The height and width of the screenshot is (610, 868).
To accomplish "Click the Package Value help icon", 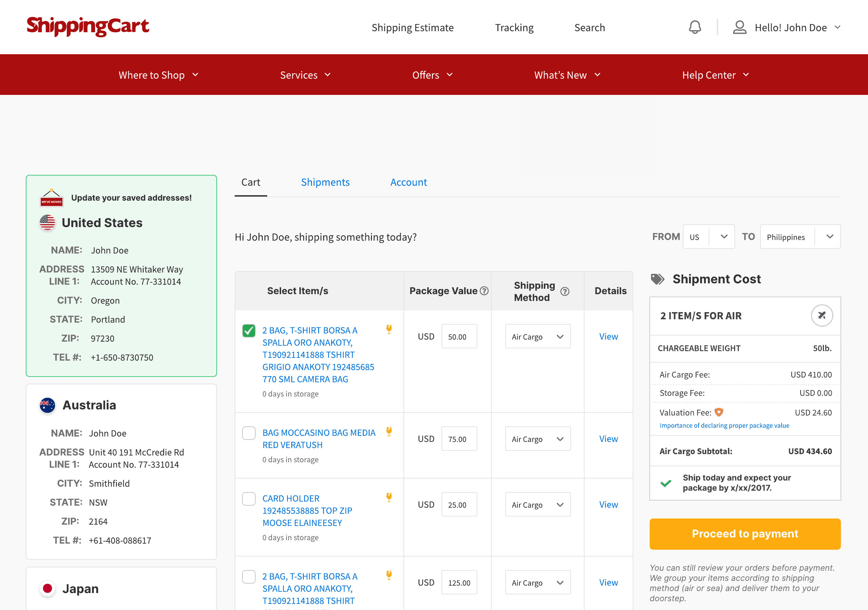I will (484, 291).
